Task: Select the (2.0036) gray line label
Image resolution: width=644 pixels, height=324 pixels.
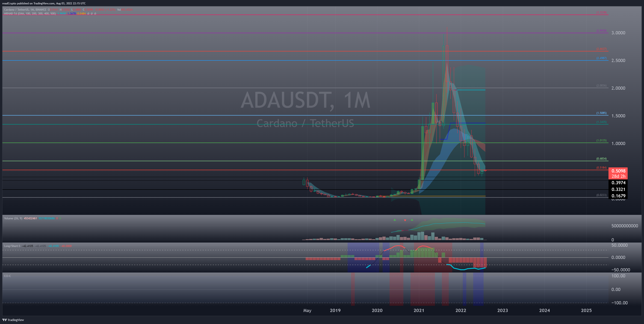Action: point(601,86)
